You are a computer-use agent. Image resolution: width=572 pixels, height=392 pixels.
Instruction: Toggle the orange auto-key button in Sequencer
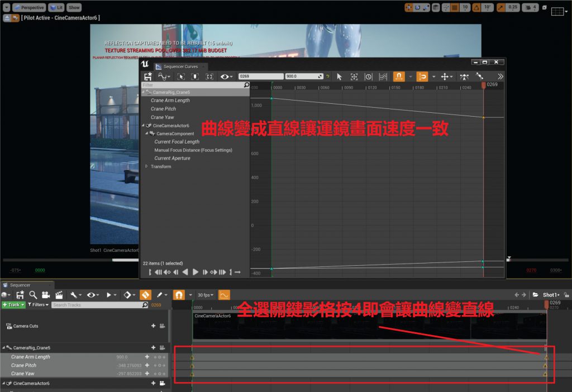[145, 294]
